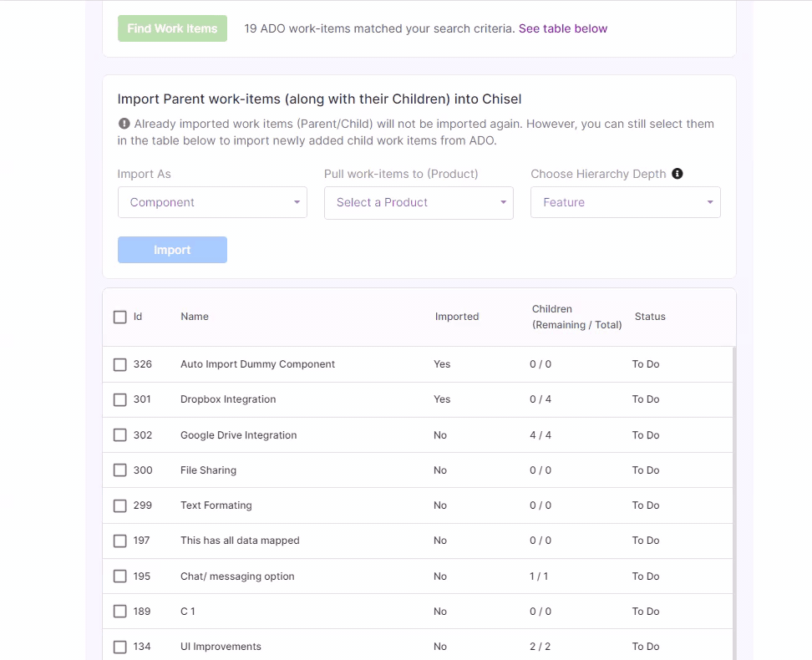
Task: Click the Find Work Items button
Action: 172,28
